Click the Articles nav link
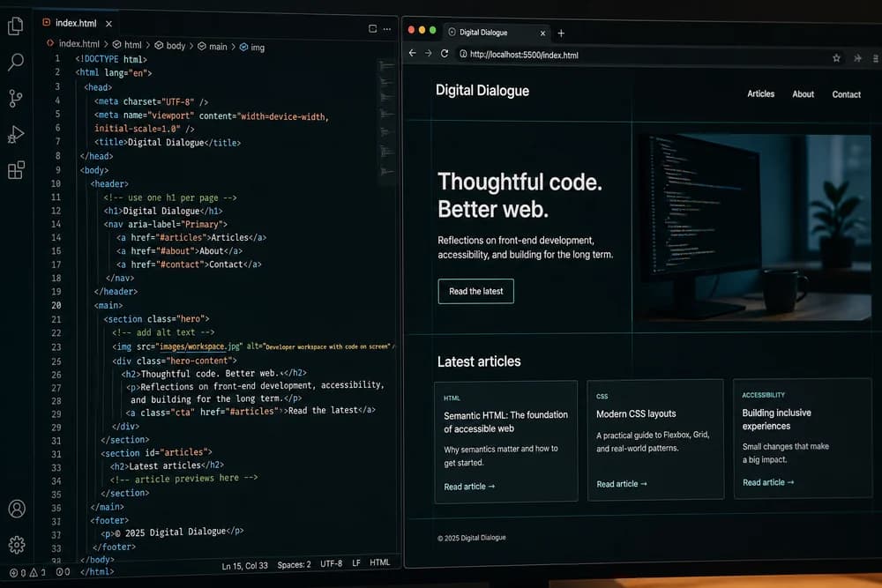Viewport: 882px width, 588px height. pyautogui.click(x=760, y=93)
